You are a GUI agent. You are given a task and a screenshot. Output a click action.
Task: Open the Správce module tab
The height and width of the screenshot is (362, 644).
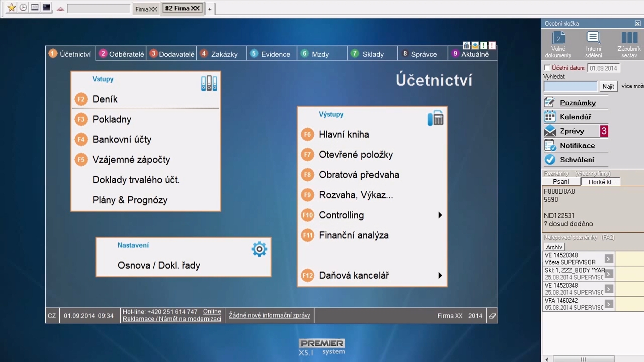423,54
